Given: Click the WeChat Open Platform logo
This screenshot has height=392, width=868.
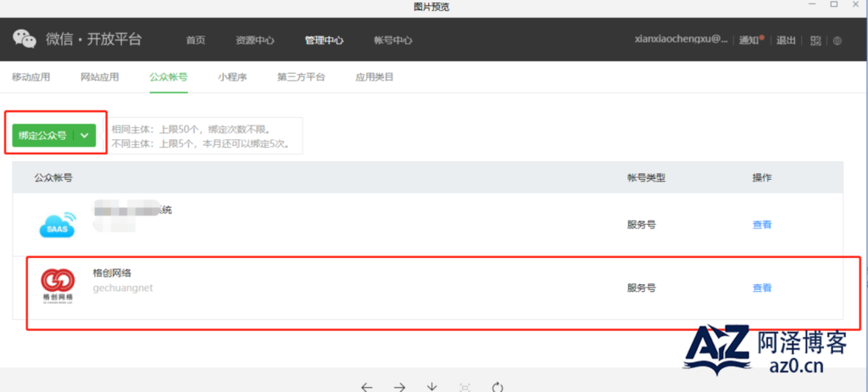Looking at the screenshot, I should click(x=77, y=39).
